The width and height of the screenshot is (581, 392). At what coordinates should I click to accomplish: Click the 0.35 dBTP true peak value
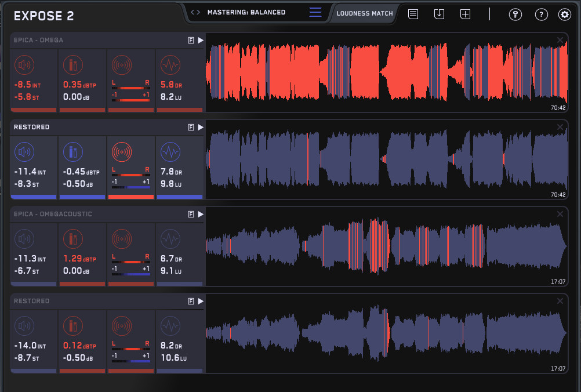[x=79, y=85]
